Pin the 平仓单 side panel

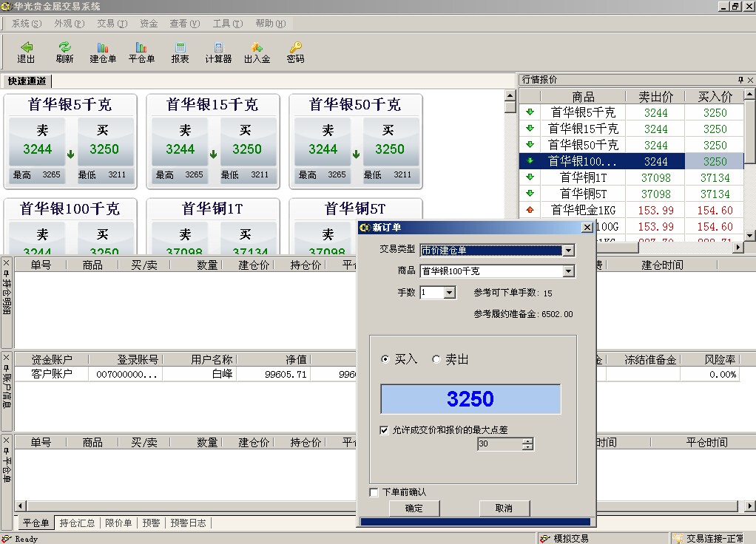tap(6, 451)
